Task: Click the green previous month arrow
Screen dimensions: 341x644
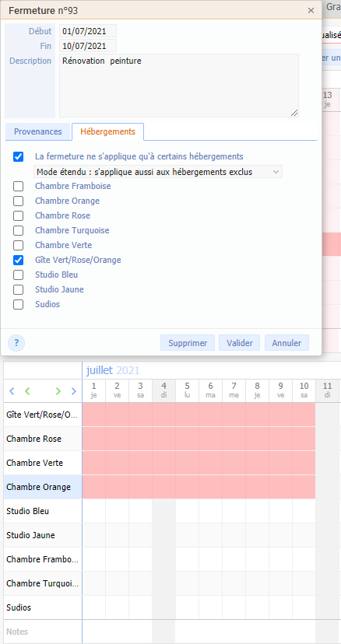Action: [27, 391]
